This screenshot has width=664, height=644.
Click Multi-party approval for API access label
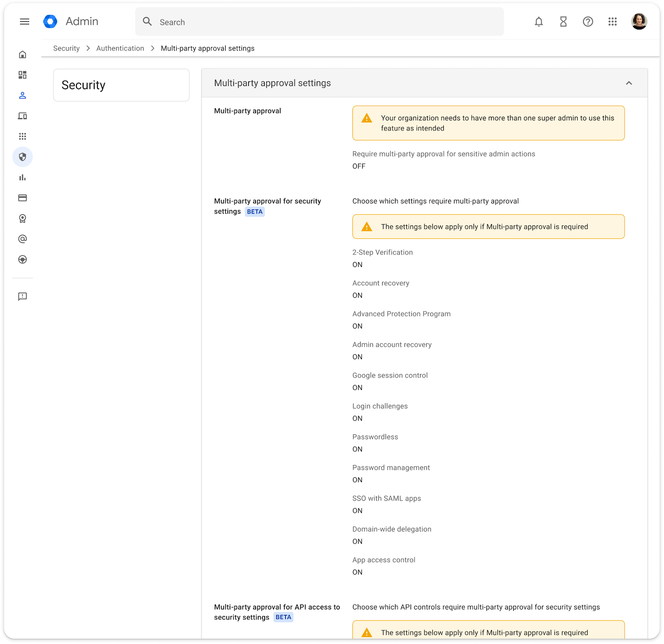(277, 612)
